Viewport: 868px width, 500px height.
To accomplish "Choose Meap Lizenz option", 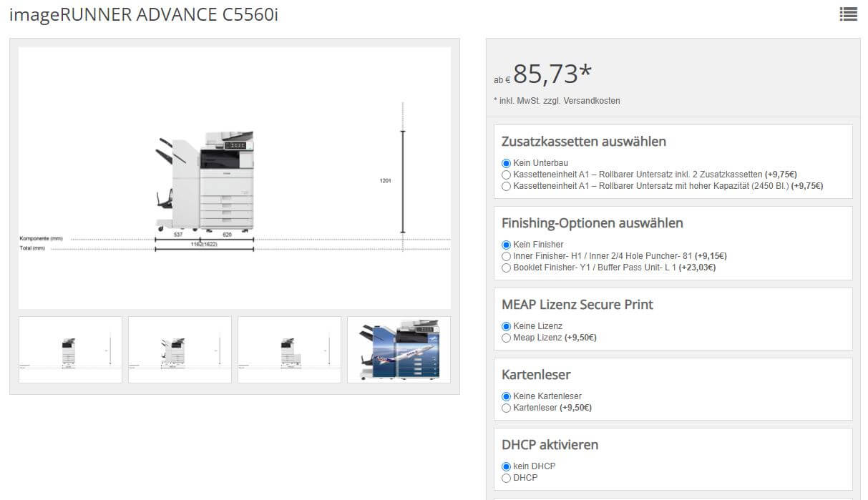I will [x=507, y=338].
